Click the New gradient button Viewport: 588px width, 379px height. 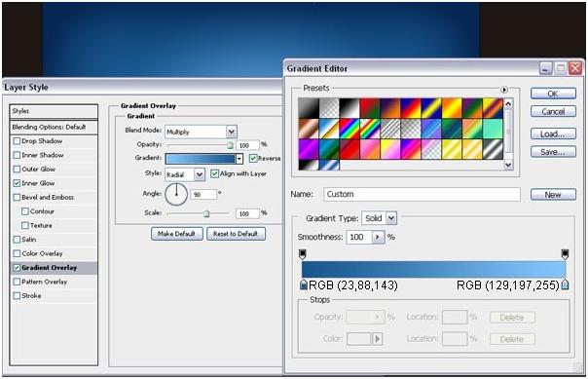click(x=553, y=195)
